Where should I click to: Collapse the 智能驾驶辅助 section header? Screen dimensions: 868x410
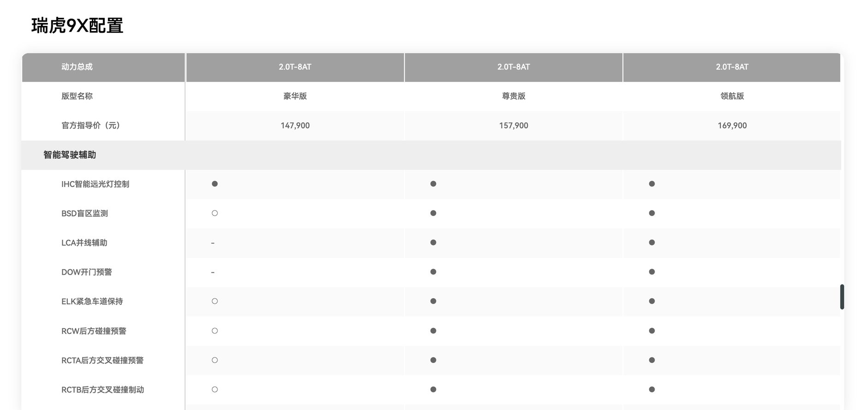[x=70, y=155]
